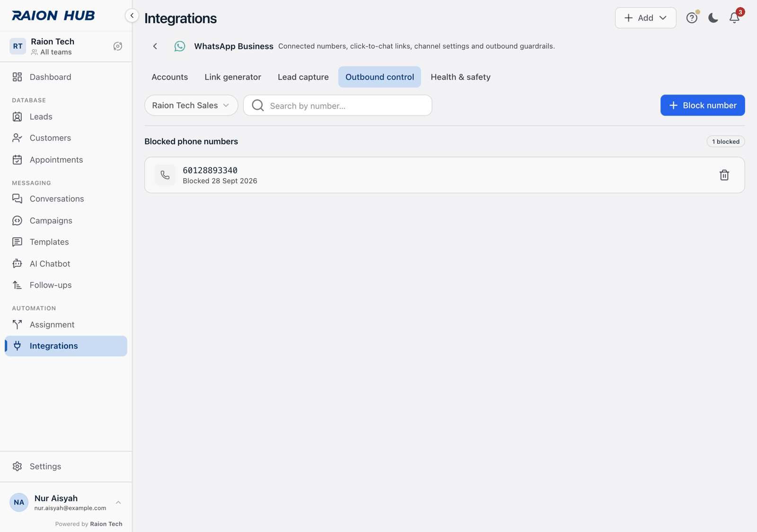Click the nur.aisyah@example.com email text
The height and width of the screenshot is (532, 757).
pyautogui.click(x=70, y=508)
